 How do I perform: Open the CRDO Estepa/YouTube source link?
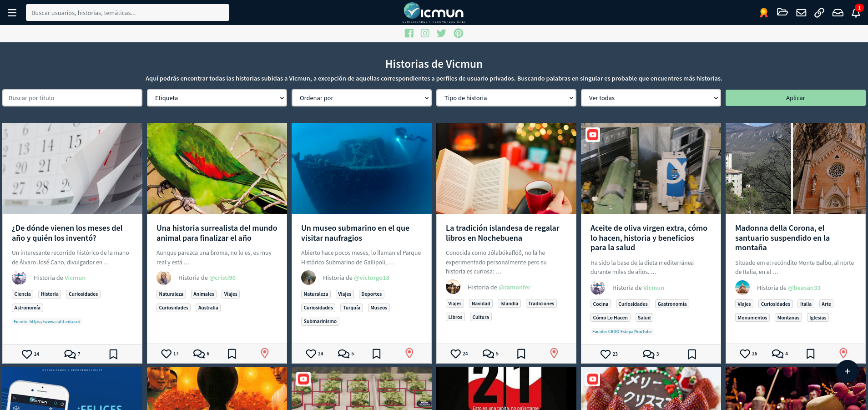point(622,332)
